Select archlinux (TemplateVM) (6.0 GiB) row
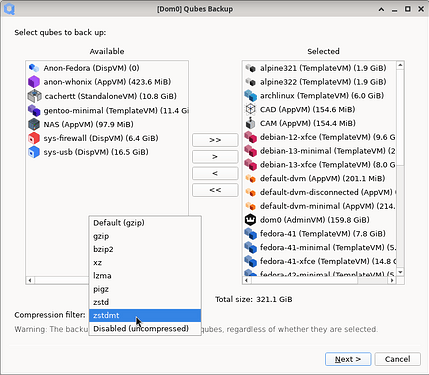 [319, 96]
